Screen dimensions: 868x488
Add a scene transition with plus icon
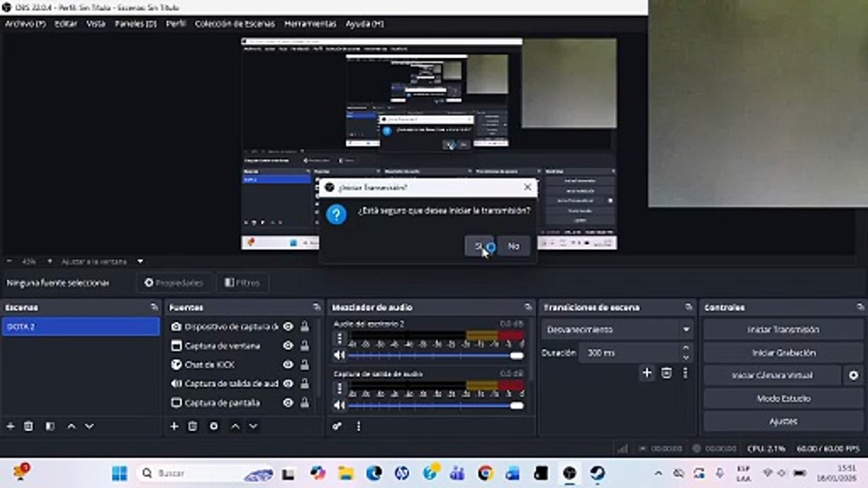647,373
